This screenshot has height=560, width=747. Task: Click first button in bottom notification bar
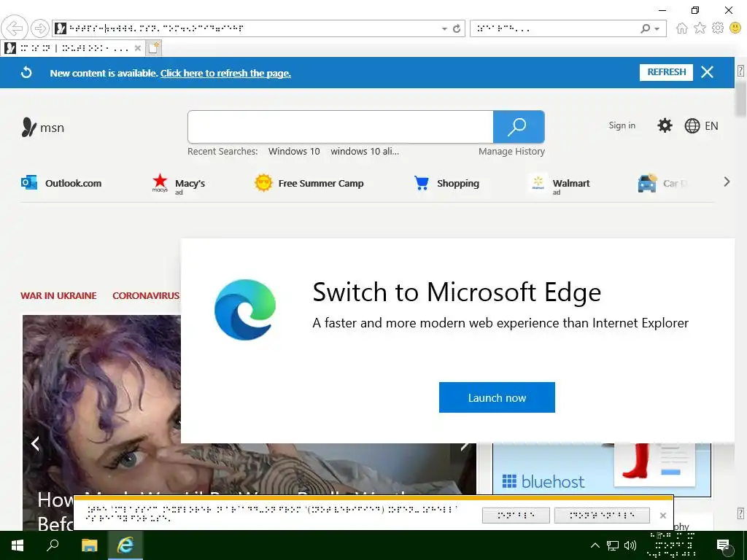516,516
